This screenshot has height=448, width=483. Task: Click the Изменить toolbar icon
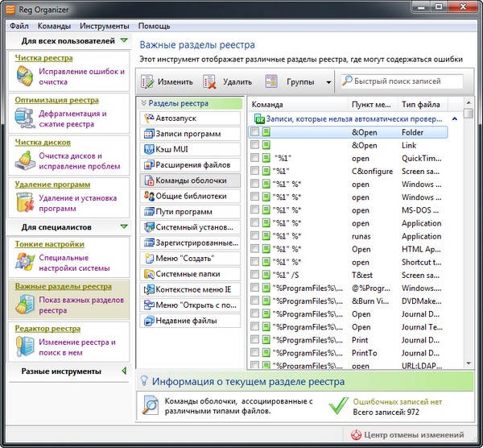(148, 81)
